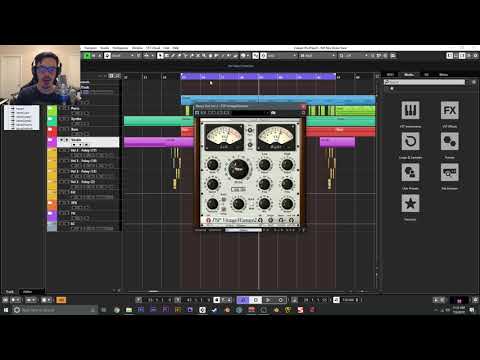Open the File Browser tile
This screenshot has height=360, width=480.
[x=449, y=172]
